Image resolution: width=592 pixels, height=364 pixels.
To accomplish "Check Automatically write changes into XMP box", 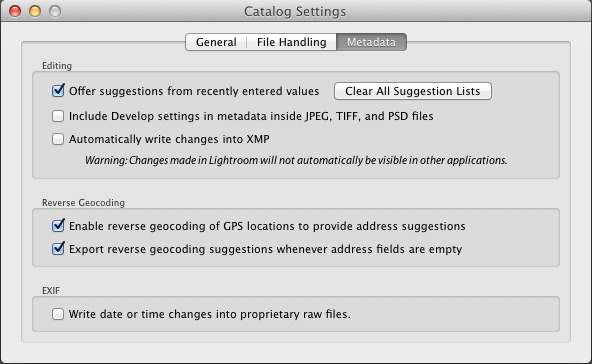I will click(x=58, y=139).
